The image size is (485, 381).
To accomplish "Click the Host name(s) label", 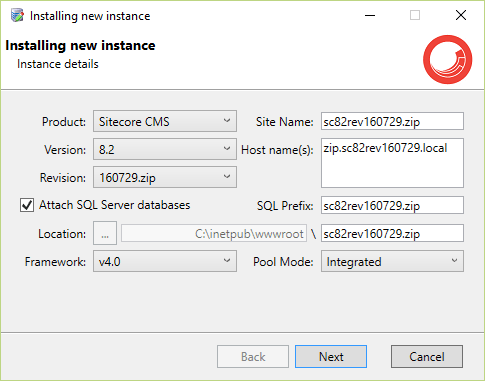I will [x=277, y=150].
